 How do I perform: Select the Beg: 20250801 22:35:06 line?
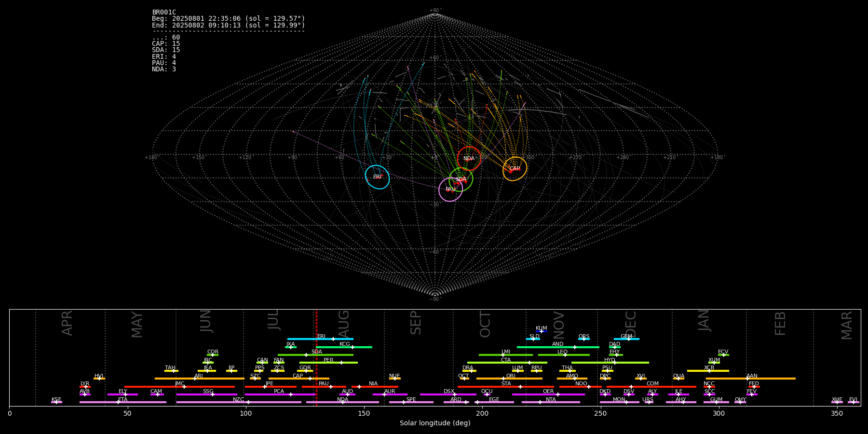pos(229,19)
